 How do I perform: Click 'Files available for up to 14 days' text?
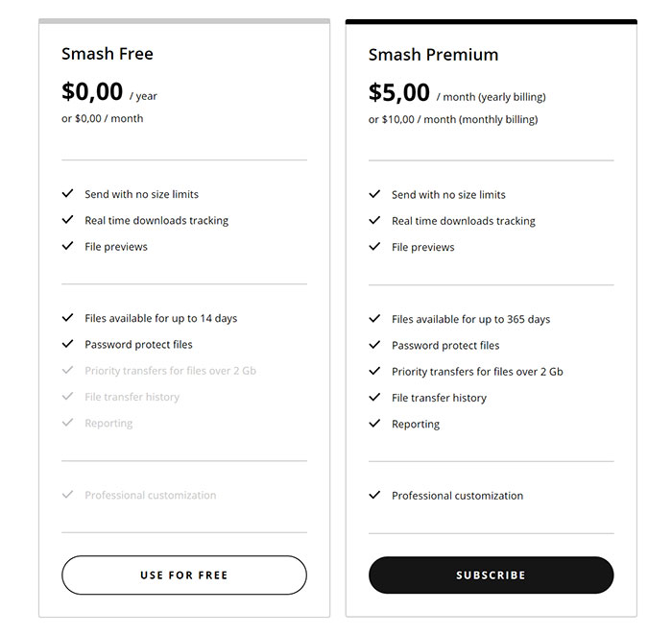pos(160,319)
